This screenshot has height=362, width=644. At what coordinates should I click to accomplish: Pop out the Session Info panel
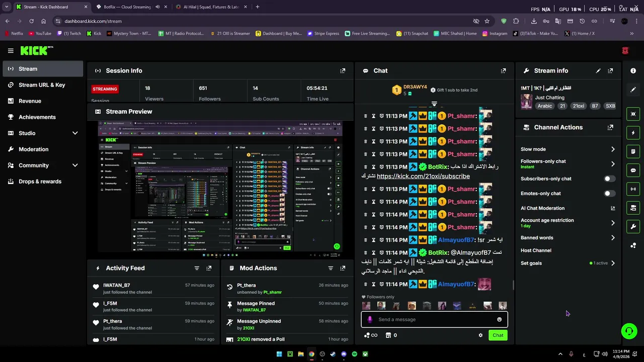click(343, 71)
